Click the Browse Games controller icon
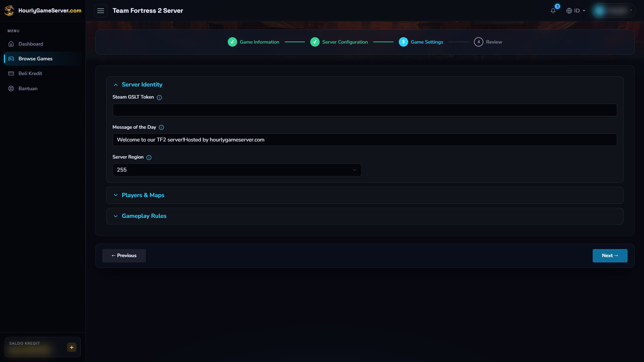The width and height of the screenshot is (644, 362). click(11, 59)
